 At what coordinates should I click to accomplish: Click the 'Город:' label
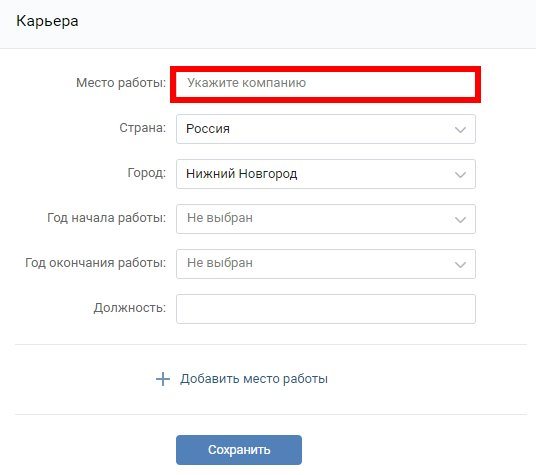[x=147, y=173]
